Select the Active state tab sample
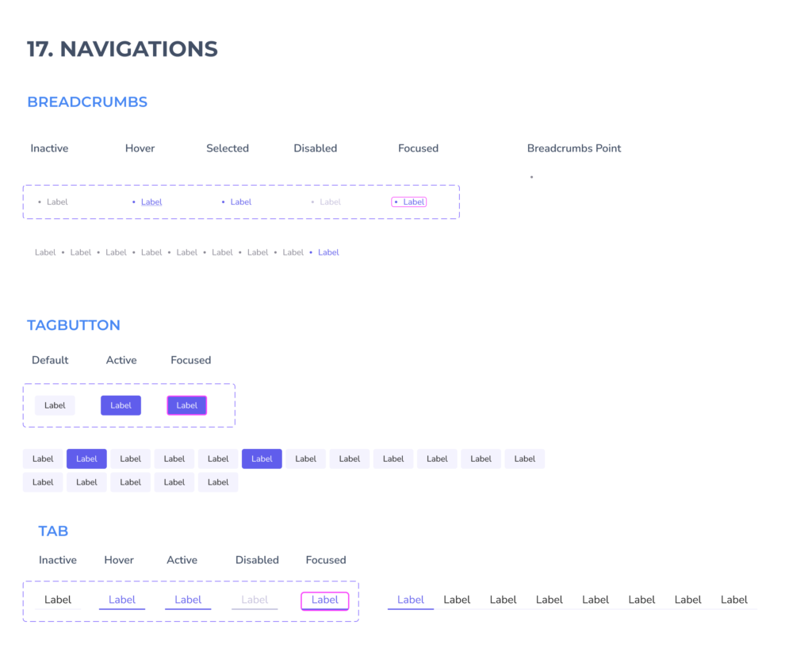This screenshot has width=812, height=656. (188, 600)
